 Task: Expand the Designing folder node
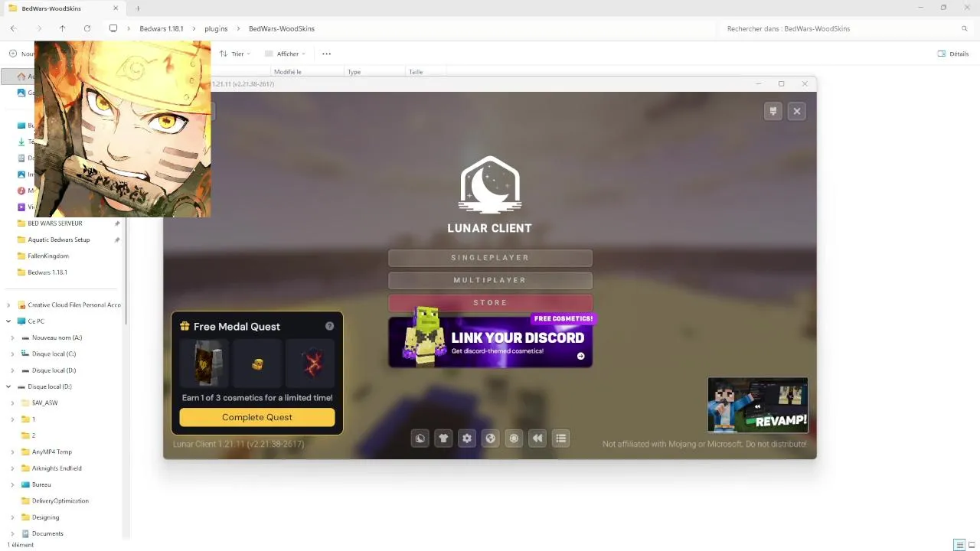[12, 517]
